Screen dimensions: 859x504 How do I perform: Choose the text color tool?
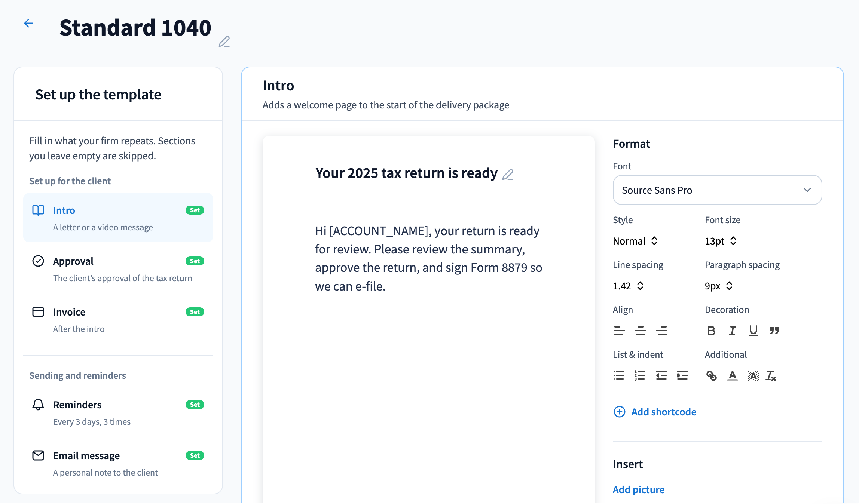pyautogui.click(x=732, y=375)
